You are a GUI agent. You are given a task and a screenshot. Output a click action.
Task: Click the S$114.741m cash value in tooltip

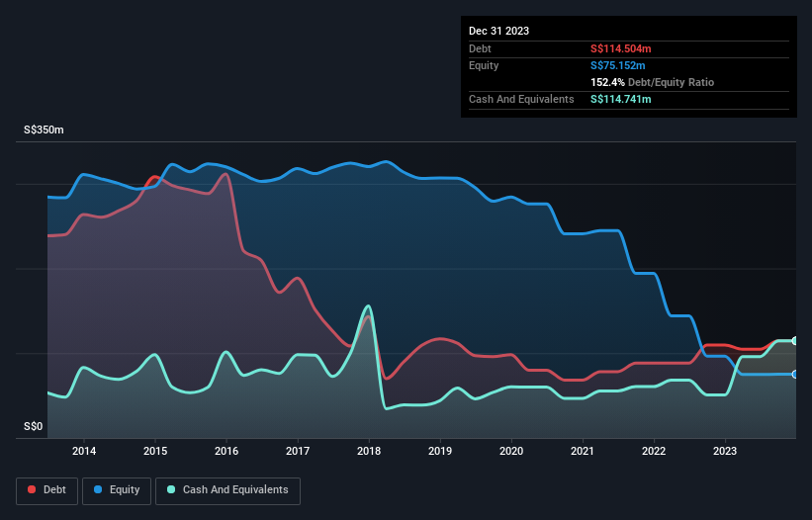point(620,99)
